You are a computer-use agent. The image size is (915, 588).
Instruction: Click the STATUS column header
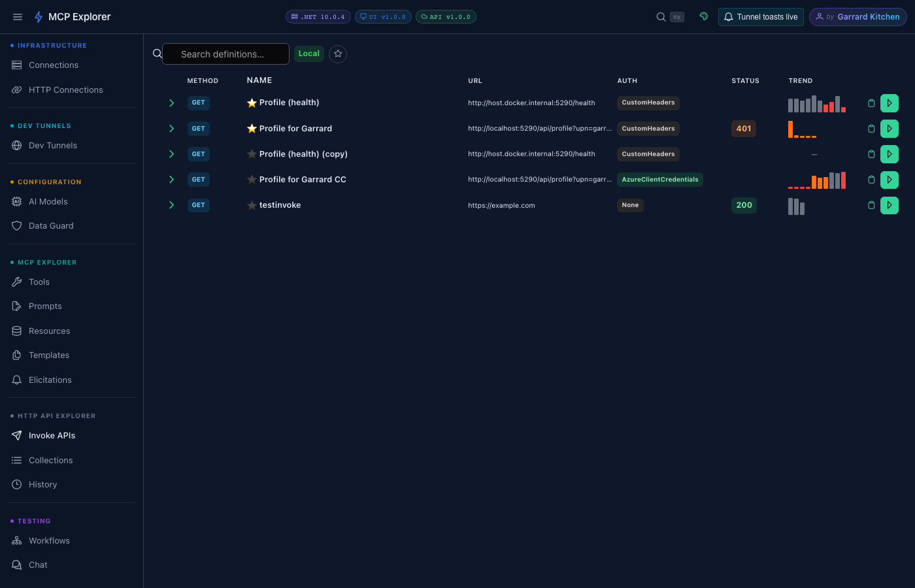(x=745, y=81)
